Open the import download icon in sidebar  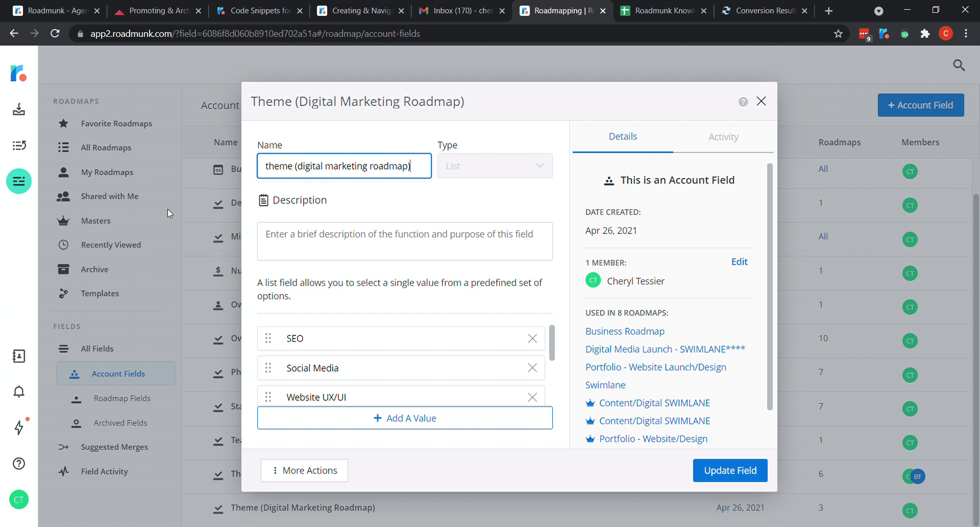[x=19, y=109]
